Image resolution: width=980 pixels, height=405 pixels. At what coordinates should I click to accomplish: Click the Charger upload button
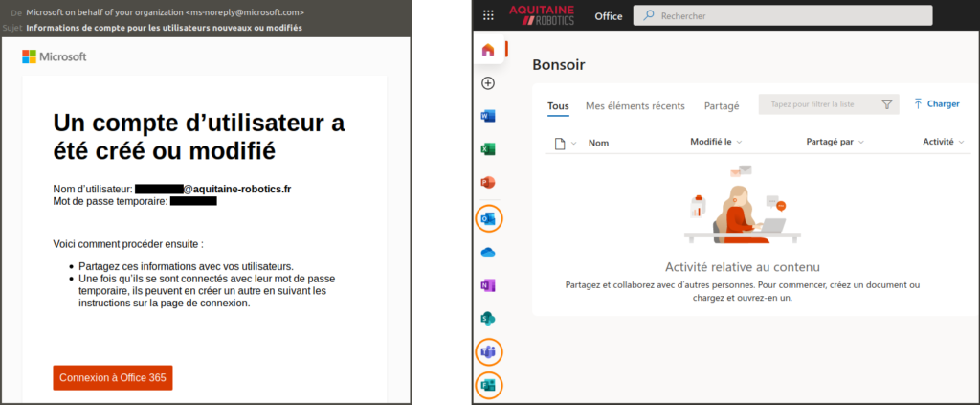click(936, 103)
